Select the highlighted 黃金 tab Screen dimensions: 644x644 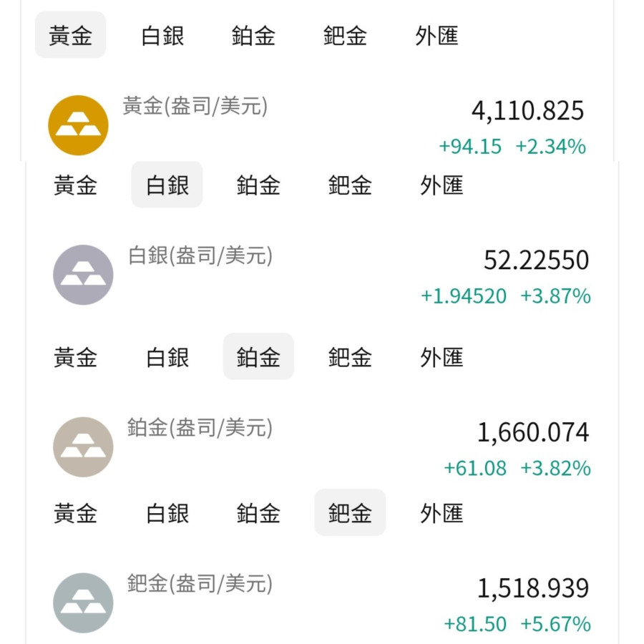(x=70, y=35)
